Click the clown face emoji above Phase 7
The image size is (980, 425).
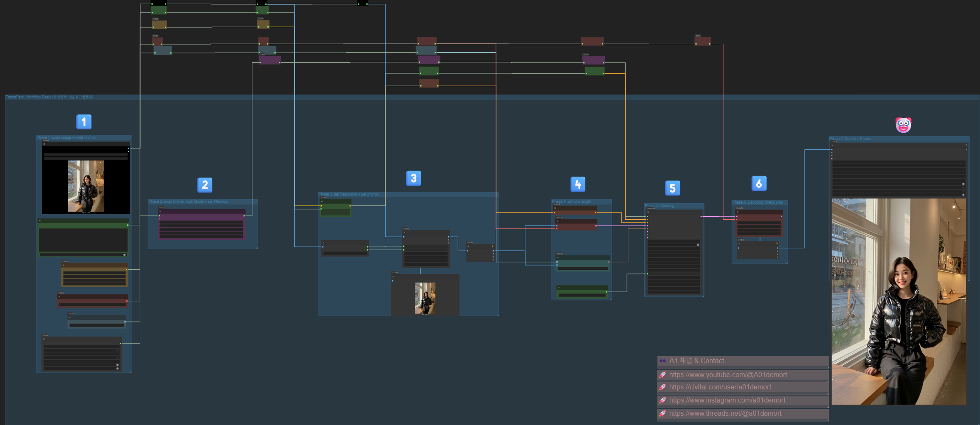click(903, 125)
